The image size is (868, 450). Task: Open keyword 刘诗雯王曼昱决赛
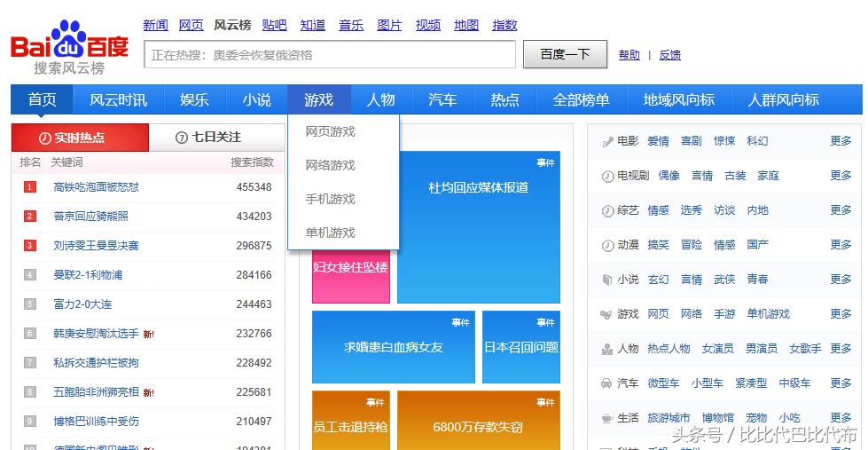tap(97, 246)
